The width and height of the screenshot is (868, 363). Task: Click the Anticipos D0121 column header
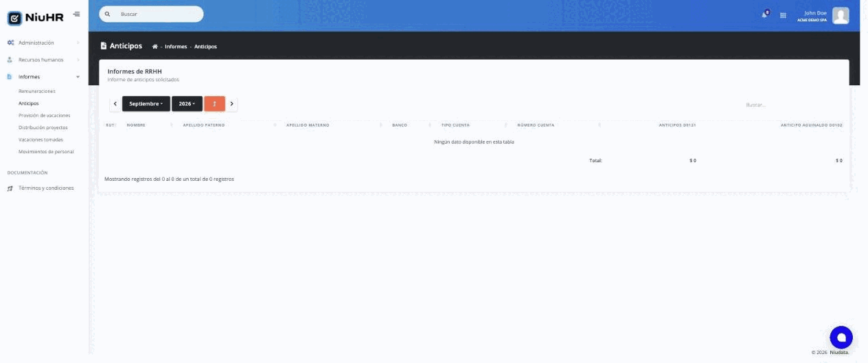tap(678, 125)
